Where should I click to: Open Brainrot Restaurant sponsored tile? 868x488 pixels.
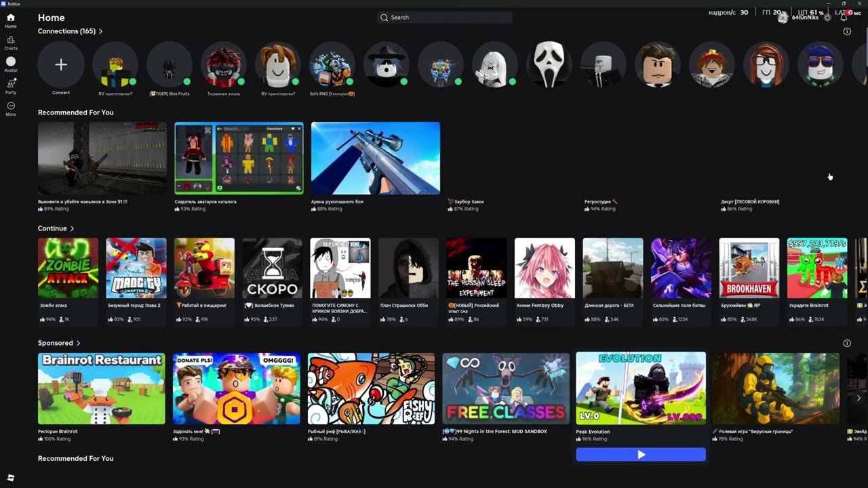pos(101,388)
